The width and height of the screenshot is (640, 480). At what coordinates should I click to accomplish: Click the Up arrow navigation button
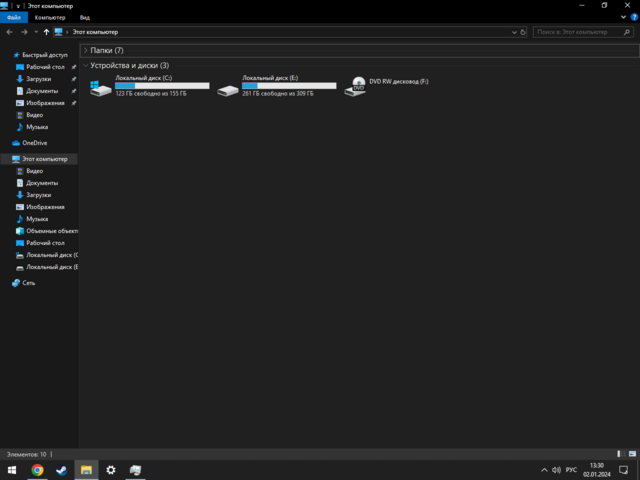(x=46, y=32)
